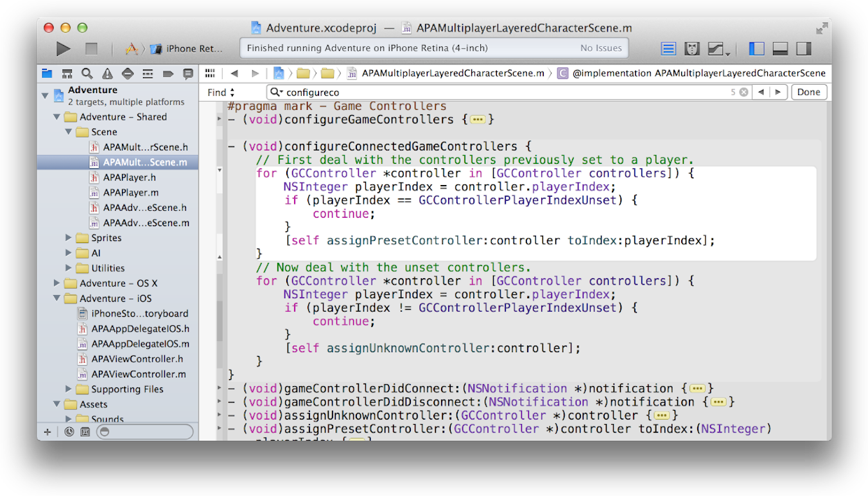
Task: Open search options magnifier menu
Action: 277,93
